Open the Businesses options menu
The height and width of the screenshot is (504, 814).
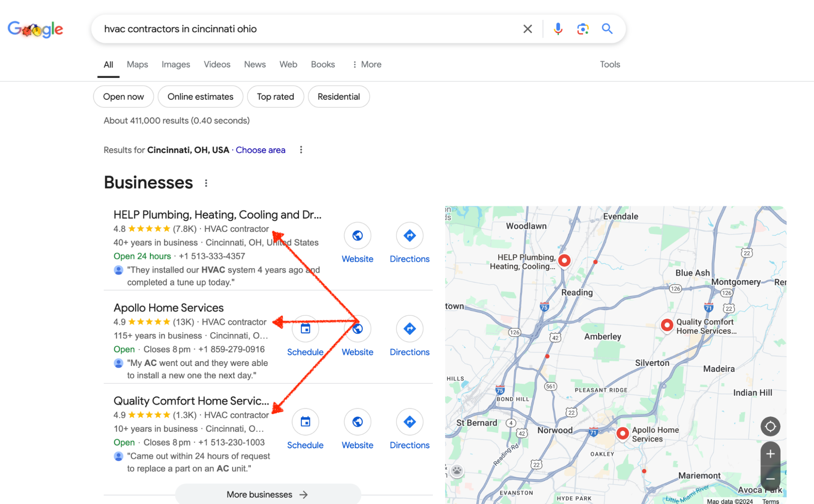[206, 183]
